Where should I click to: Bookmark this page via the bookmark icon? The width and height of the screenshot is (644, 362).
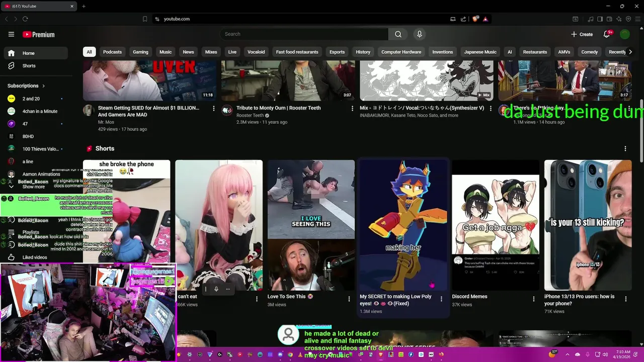tap(145, 19)
